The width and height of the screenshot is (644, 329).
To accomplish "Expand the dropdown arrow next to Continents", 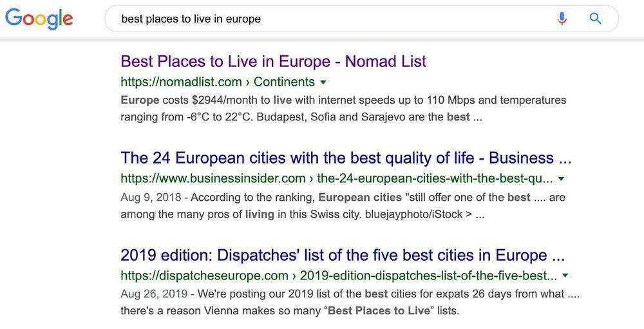I will [x=323, y=82].
